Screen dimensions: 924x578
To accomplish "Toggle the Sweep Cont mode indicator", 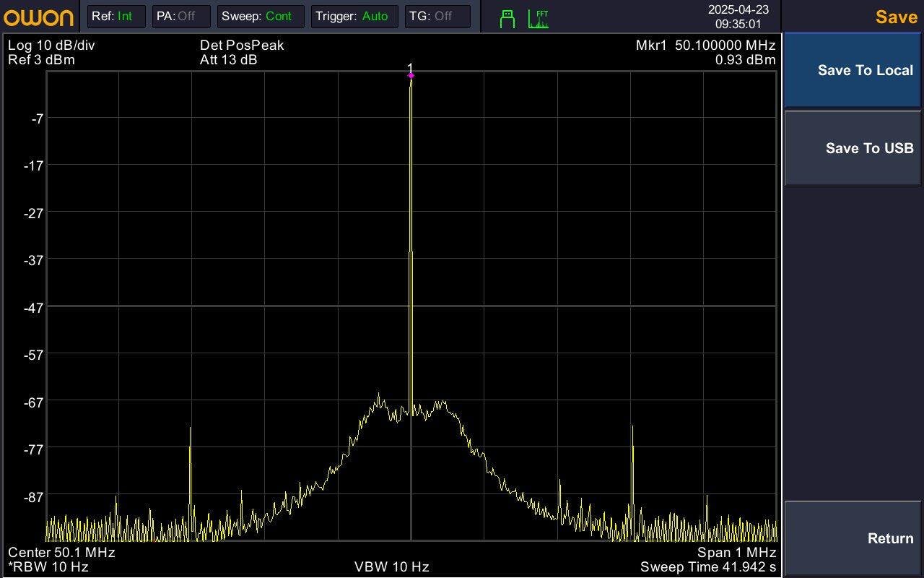I will [260, 16].
